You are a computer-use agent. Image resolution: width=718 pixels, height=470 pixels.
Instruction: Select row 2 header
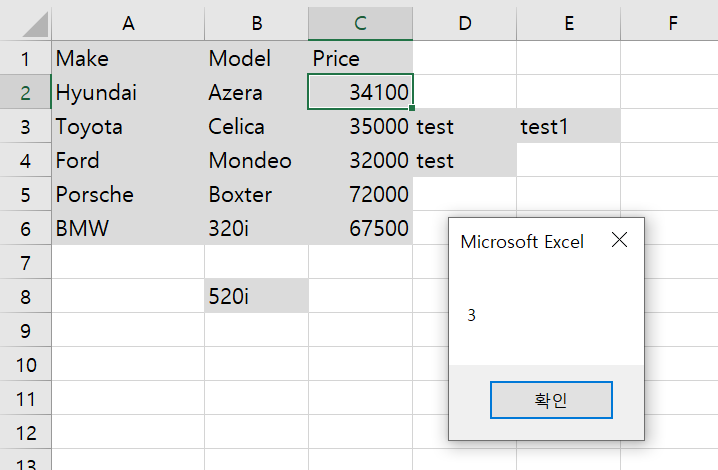coord(26,92)
